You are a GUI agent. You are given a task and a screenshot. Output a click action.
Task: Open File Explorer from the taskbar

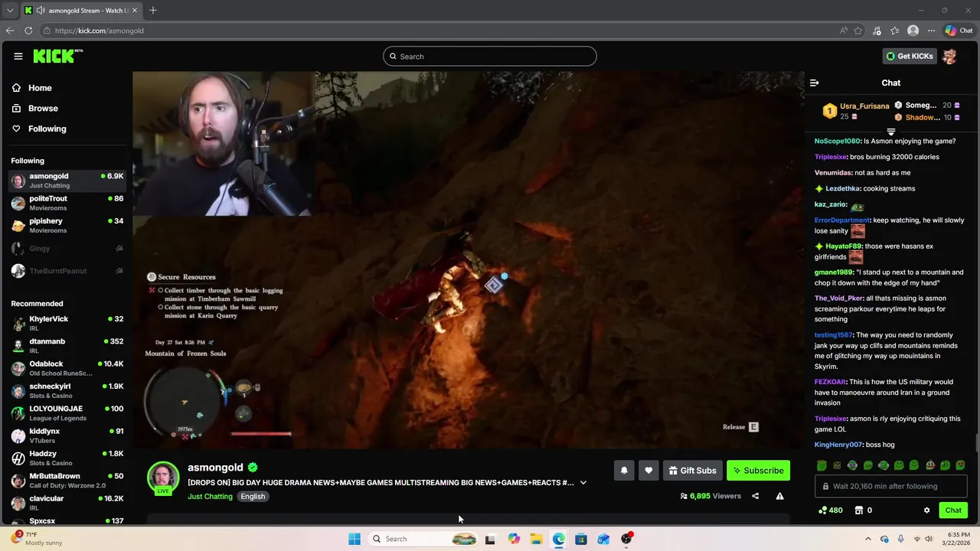(x=536, y=539)
